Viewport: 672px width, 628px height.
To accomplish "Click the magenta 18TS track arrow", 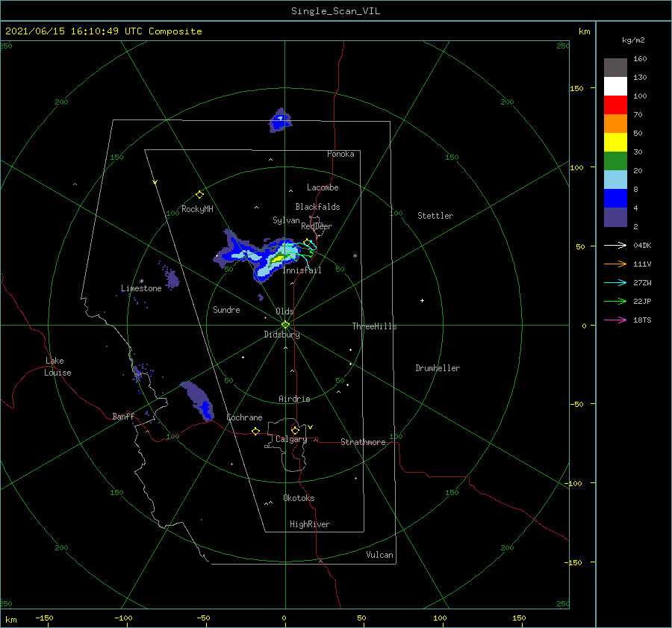I will (x=615, y=320).
